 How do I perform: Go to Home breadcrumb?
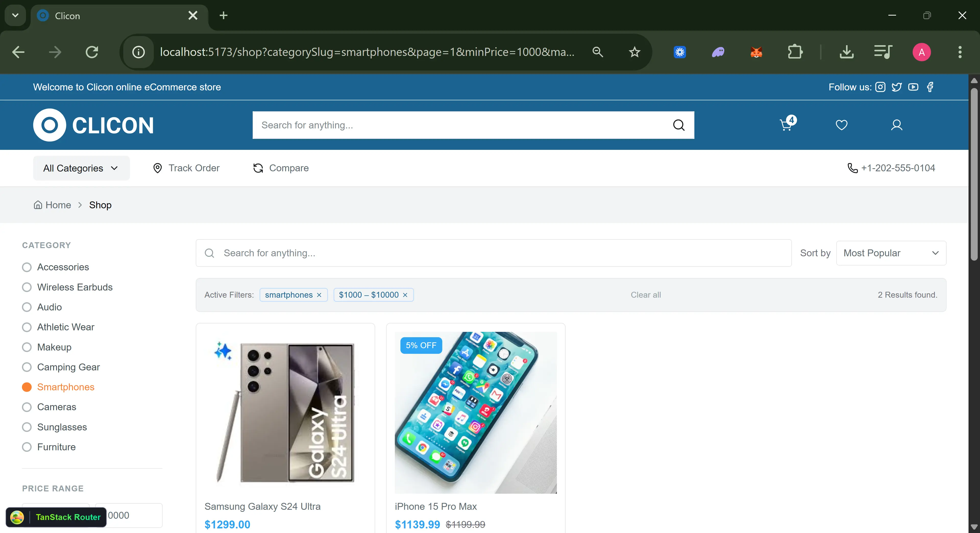52,205
